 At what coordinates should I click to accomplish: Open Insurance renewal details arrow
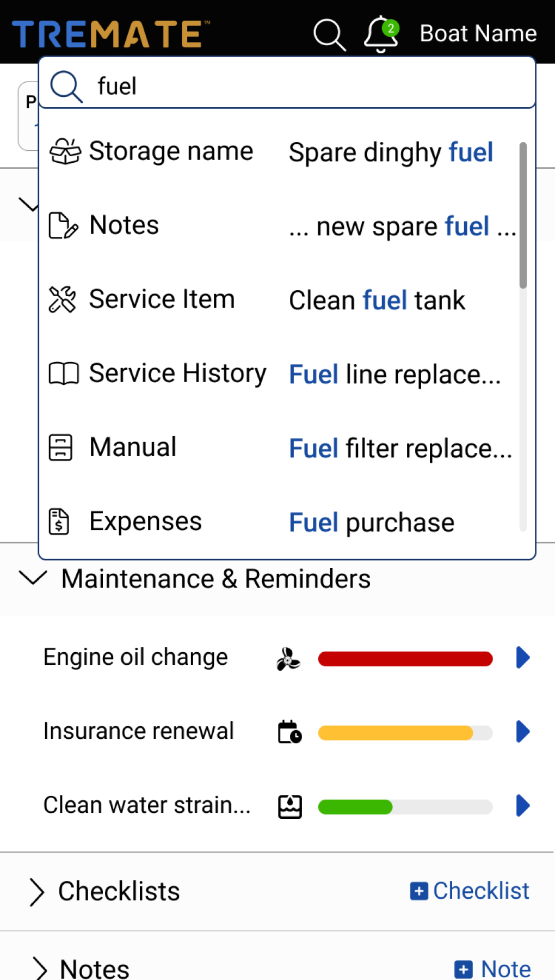tap(522, 732)
